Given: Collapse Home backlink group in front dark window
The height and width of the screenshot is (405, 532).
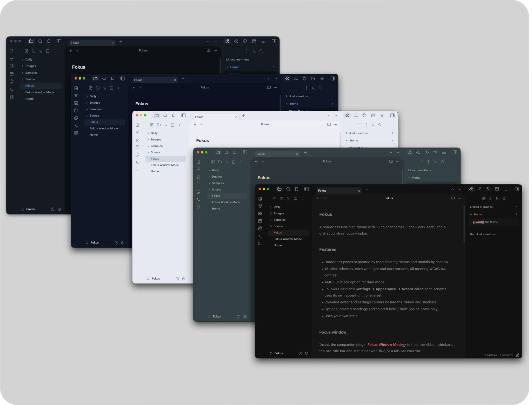Looking at the screenshot, I should click(x=471, y=214).
